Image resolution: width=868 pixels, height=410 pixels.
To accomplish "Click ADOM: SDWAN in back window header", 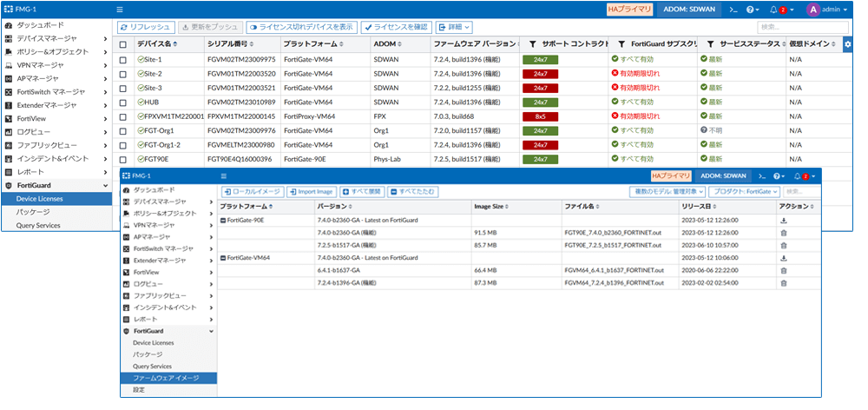I will pyautogui.click(x=689, y=10).
